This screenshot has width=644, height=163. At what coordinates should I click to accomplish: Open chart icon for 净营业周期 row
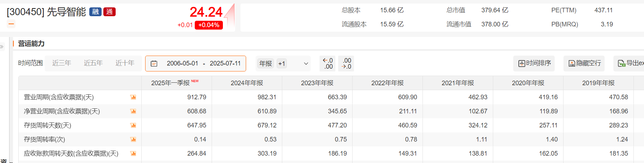click(x=133, y=111)
